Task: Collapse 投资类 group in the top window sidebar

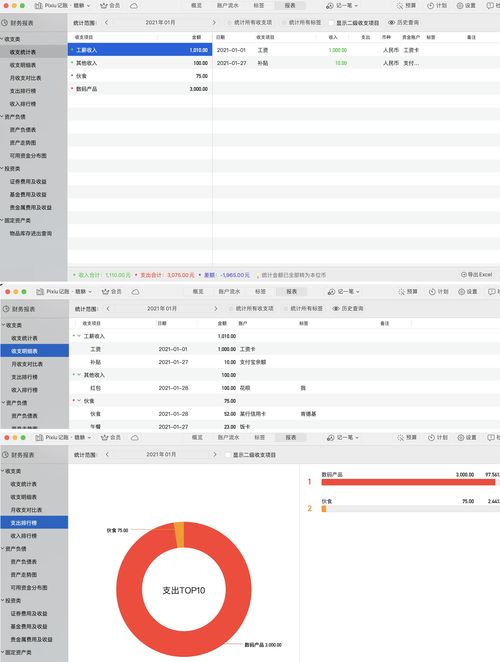Action: click(2, 168)
